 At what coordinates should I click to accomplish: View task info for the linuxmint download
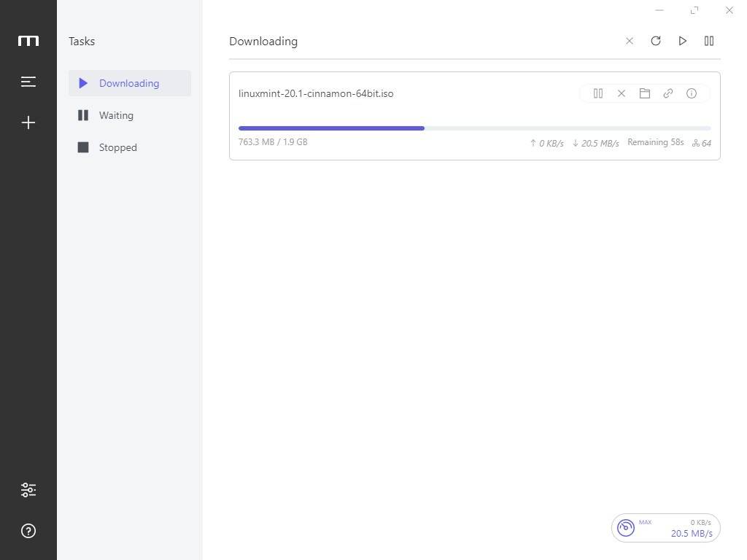(691, 93)
